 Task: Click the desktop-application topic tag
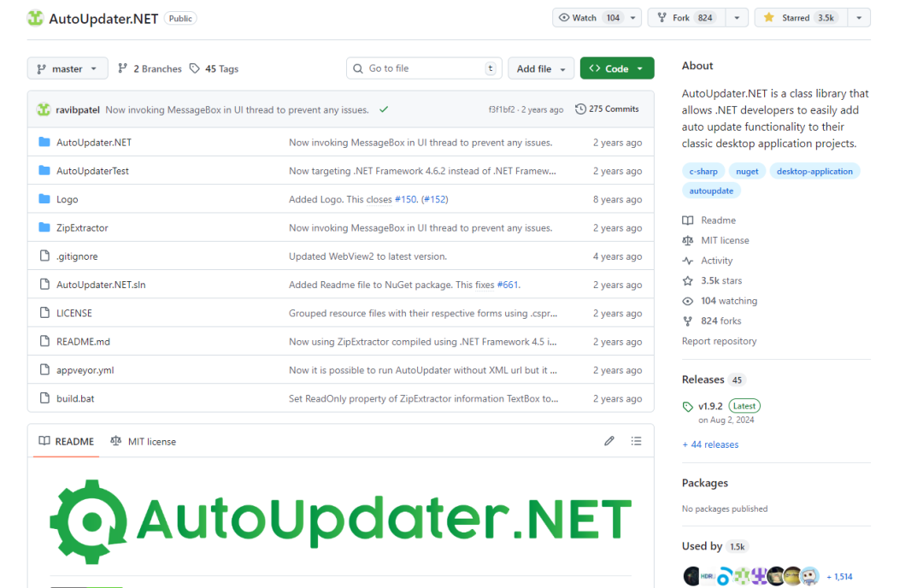(x=814, y=171)
